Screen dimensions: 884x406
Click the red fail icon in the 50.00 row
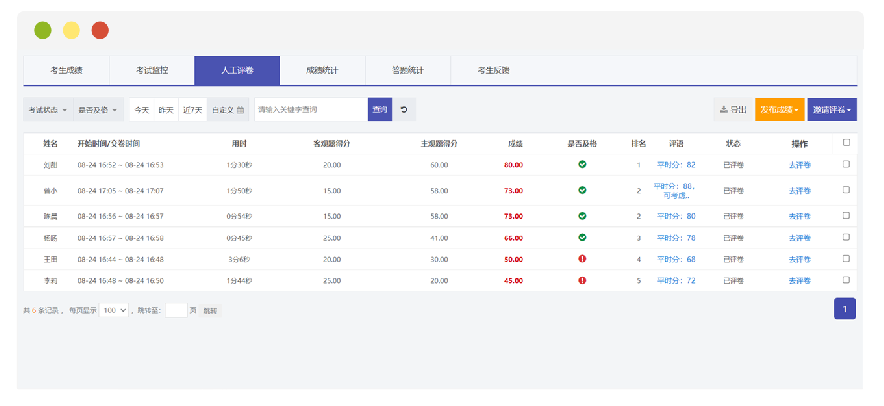click(x=582, y=259)
